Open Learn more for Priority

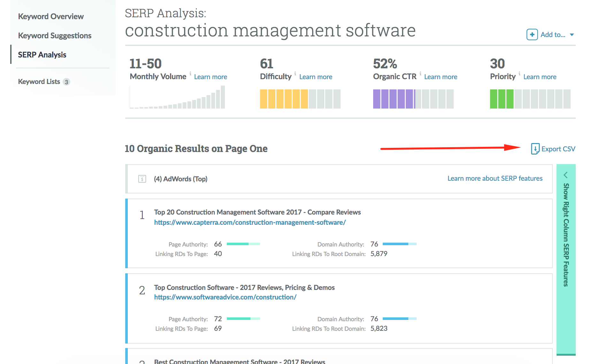tap(540, 77)
